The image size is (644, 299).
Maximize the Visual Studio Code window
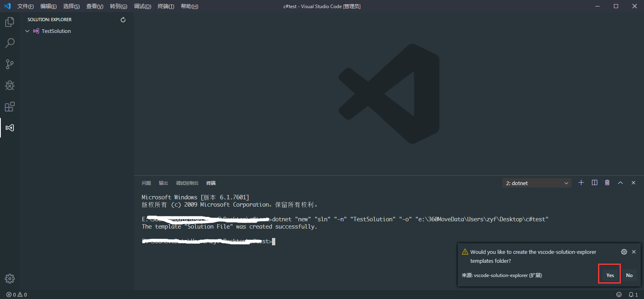coord(616,6)
